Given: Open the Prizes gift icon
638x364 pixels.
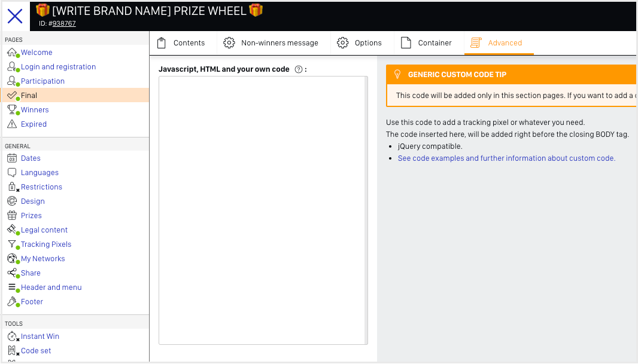Looking at the screenshot, I should 13,215.
